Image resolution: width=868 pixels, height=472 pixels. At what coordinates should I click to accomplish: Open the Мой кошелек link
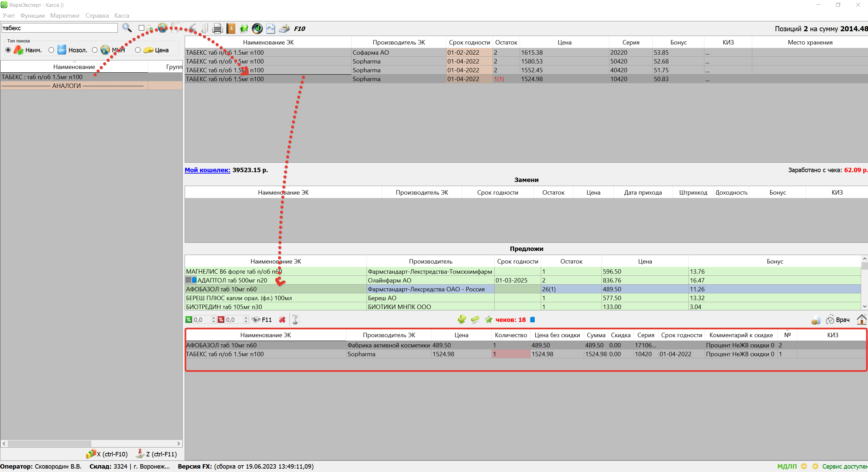click(207, 170)
